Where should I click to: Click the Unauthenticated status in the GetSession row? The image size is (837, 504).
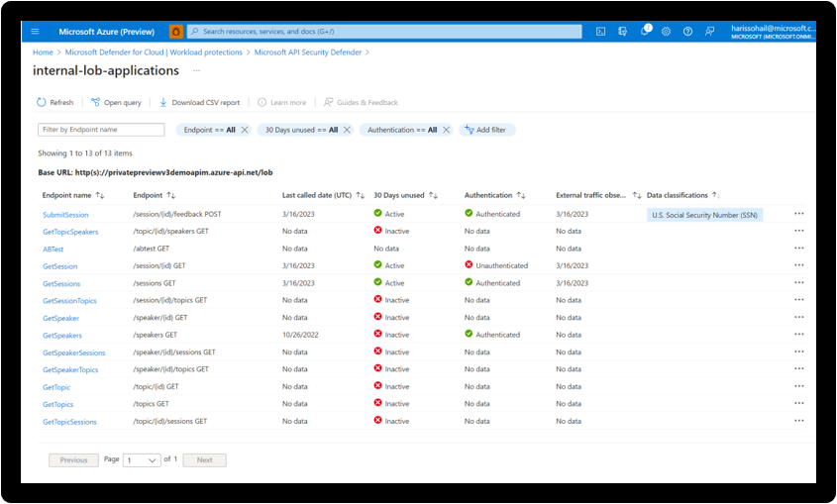point(496,265)
